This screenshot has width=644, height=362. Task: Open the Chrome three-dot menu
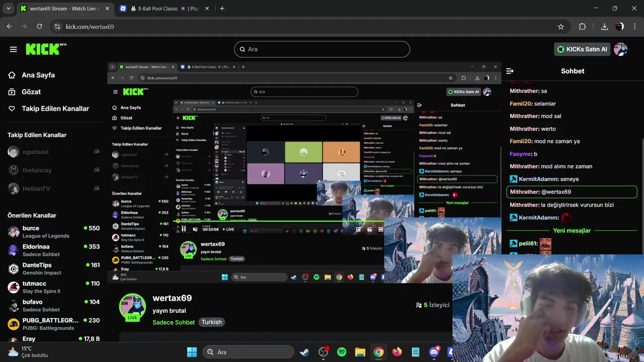tap(634, 27)
